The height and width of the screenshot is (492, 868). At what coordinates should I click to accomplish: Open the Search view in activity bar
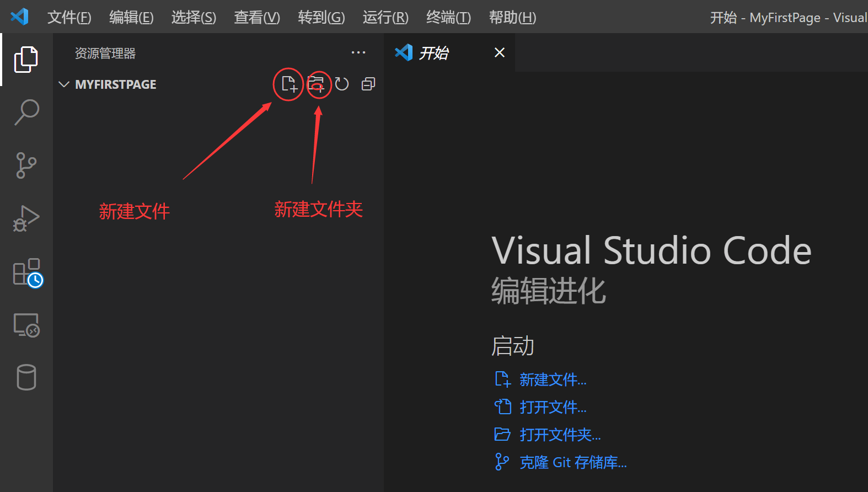tap(26, 112)
